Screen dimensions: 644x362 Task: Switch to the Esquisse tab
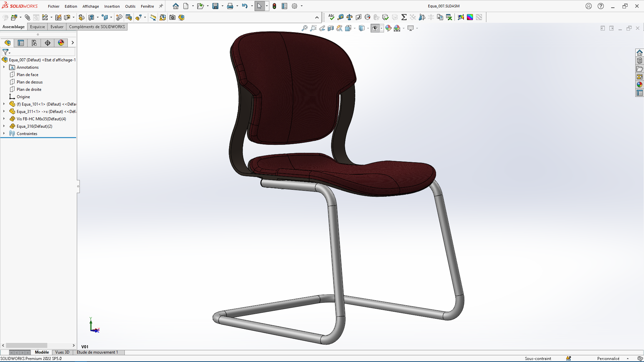tap(37, 27)
